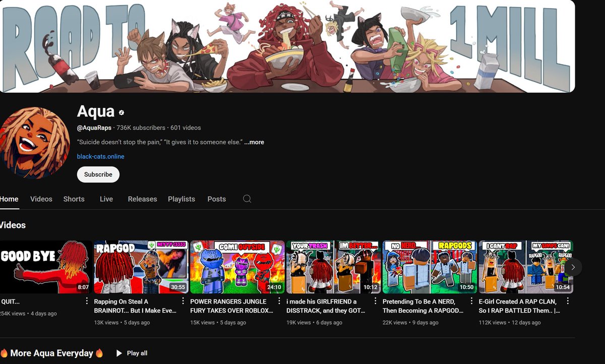Open options menu for Pretending To Be A NERD video
This screenshot has height=364, width=605.
click(x=471, y=301)
